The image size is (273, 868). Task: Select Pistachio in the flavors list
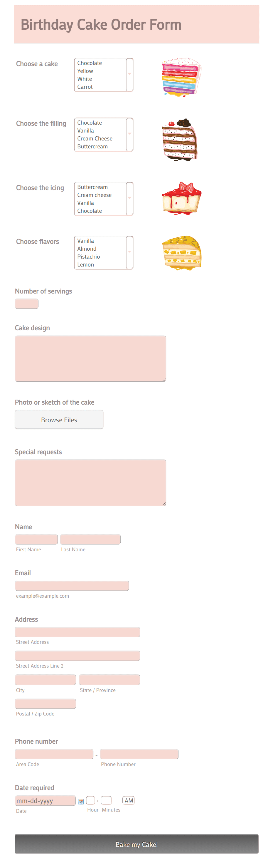(x=89, y=257)
